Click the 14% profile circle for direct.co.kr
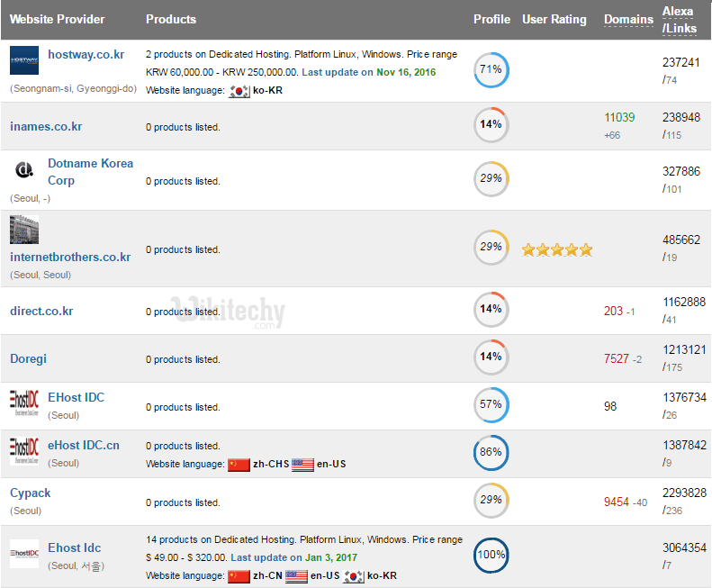Viewport: 712px width, 588px height. point(491,310)
